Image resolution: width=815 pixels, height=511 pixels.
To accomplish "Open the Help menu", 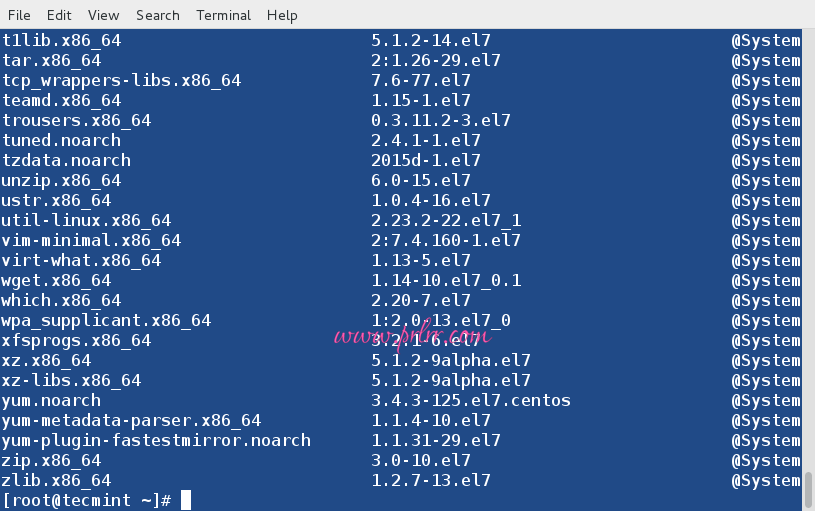I will point(282,15).
